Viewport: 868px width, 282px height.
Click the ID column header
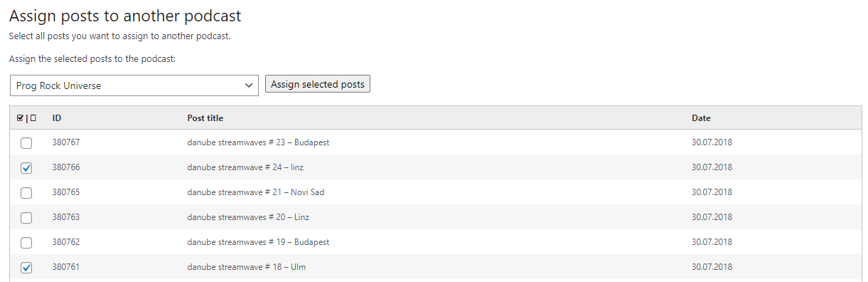point(57,118)
